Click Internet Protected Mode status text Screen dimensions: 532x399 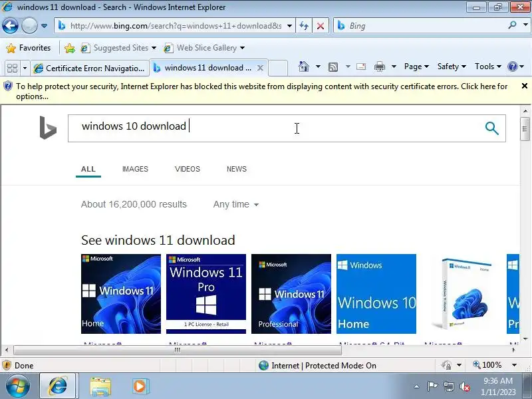click(x=324, y=365)
